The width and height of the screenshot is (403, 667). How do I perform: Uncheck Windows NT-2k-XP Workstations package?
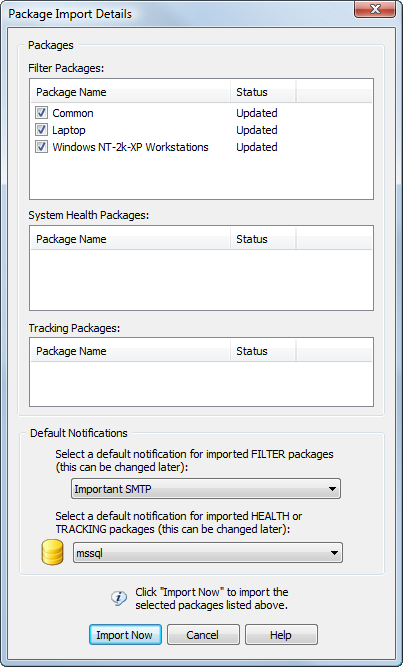41,147
